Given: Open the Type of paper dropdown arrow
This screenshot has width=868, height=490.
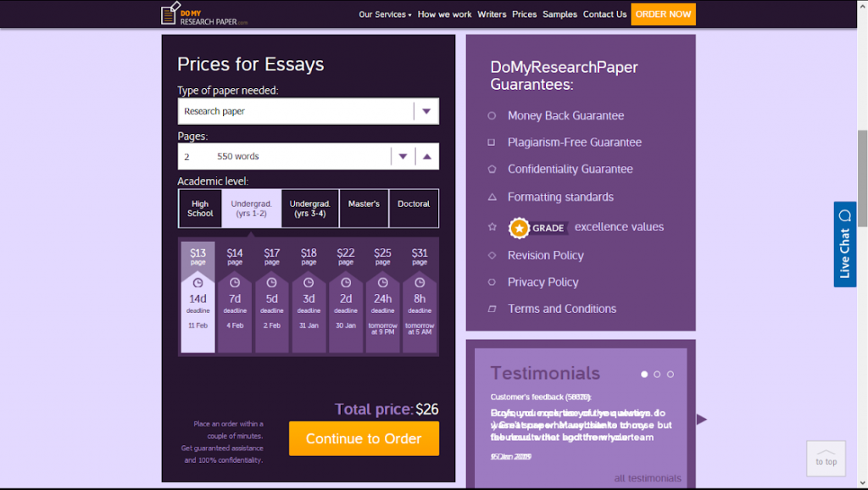Looking at the screenshot, I should point(426,111).
